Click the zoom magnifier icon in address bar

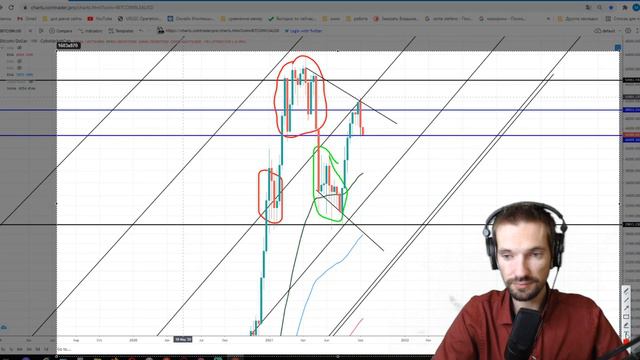(x=600, y=7)
